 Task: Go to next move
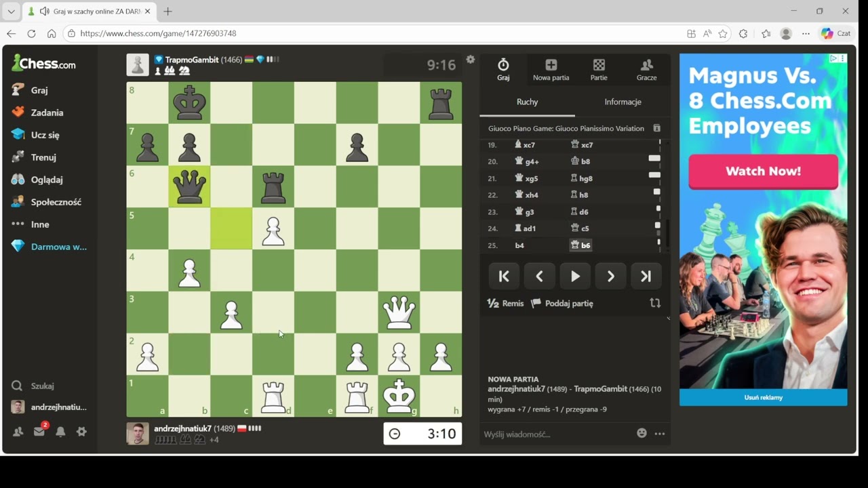tap(610, 277)
